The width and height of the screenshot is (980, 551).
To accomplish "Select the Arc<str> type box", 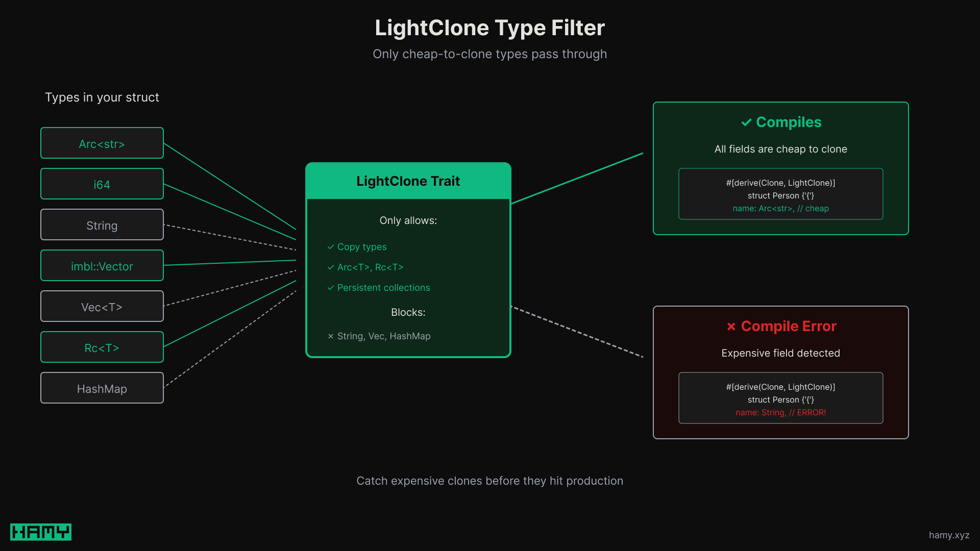I will coord(102,143).
